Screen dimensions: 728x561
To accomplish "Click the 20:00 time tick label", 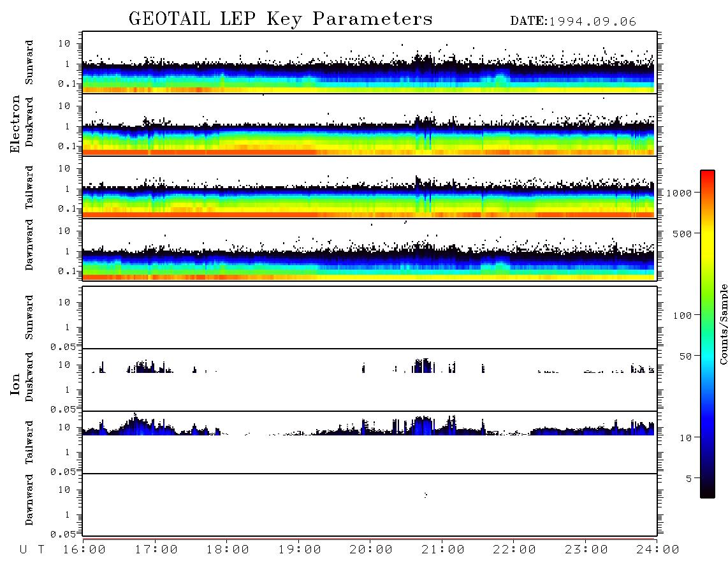I will 371,550.
